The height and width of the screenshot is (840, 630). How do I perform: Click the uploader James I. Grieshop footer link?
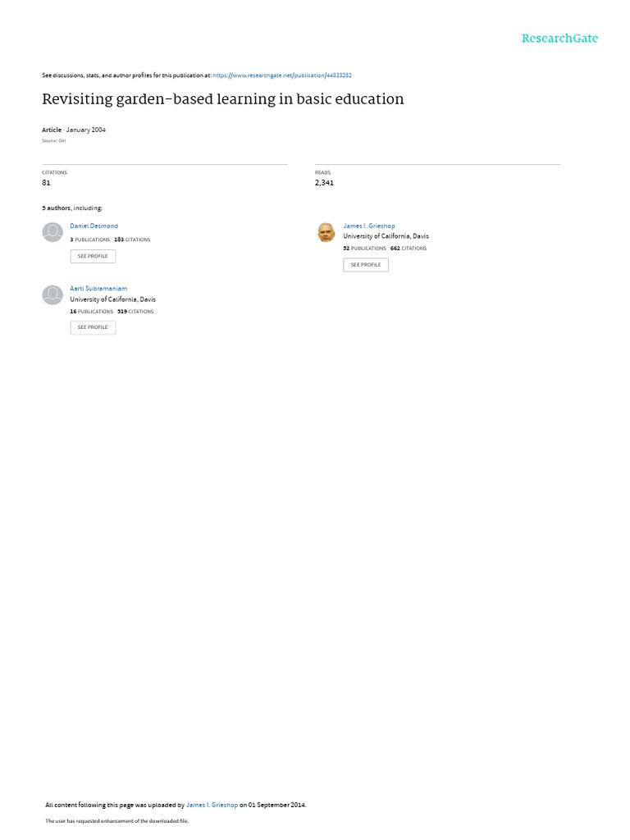click(212, 805)
